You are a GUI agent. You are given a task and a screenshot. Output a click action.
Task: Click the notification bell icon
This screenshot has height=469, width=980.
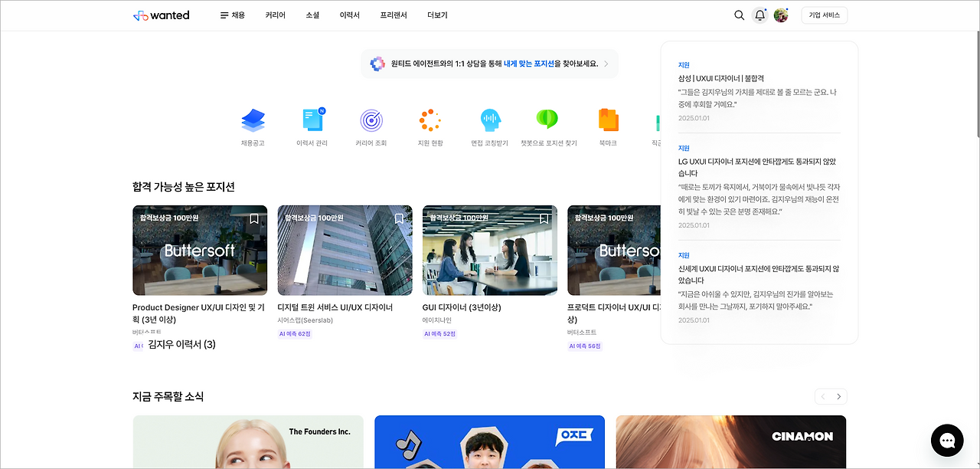[x=760, y=15]
